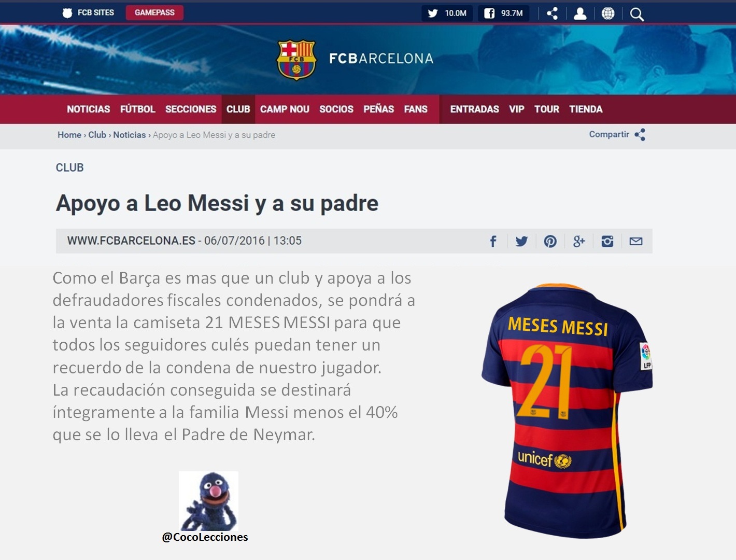The width and height of the screenshot is (736, 560).
Task: Pin article with Pinterest icon
Action: coord(550,241)
